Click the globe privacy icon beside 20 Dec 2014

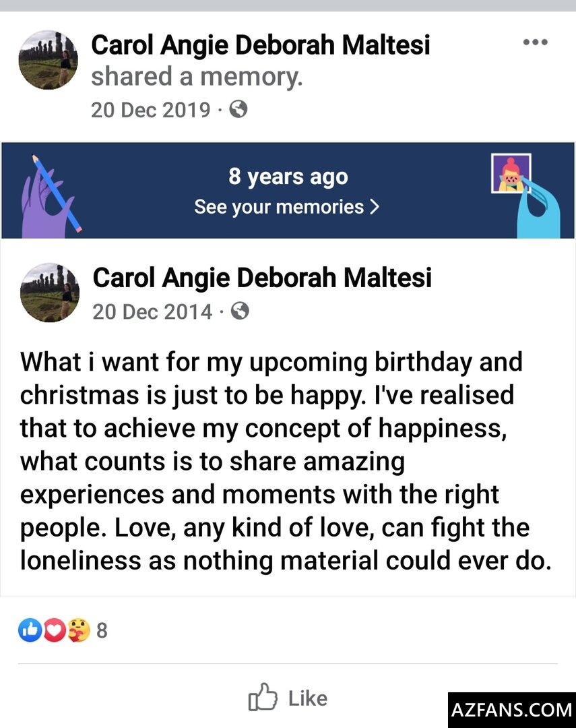(240, 311)
